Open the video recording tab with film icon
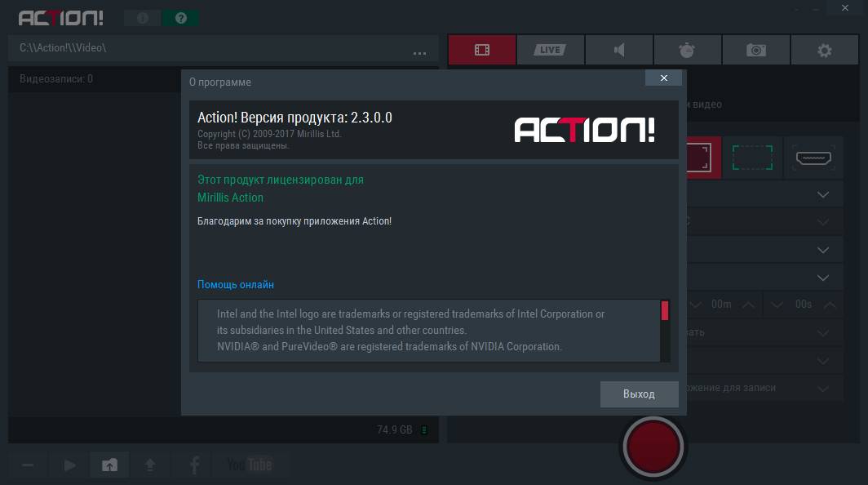The width and height of the screenshot is (868, 485). pyautogui.click(x=482, y=50)
